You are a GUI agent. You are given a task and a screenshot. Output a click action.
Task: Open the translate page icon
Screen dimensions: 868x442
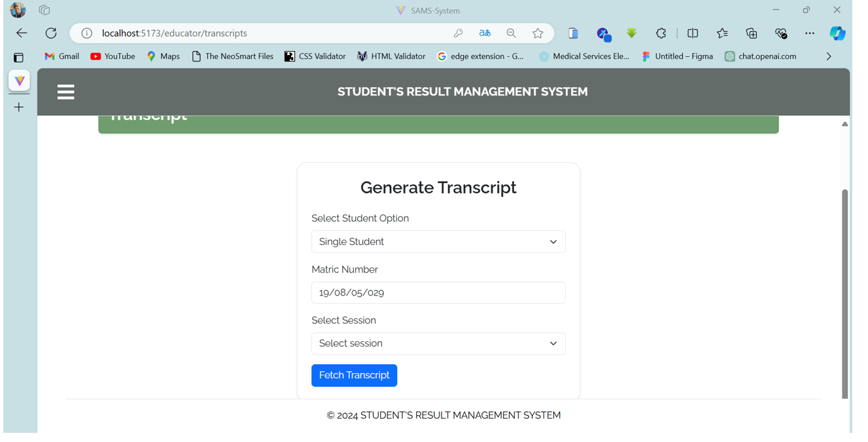point(485,33)
